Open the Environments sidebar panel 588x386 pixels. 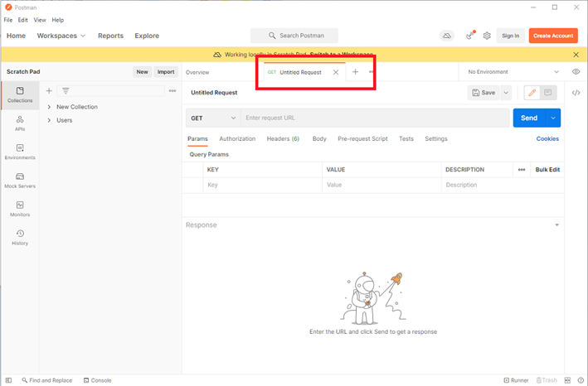(x=20, y=152)
